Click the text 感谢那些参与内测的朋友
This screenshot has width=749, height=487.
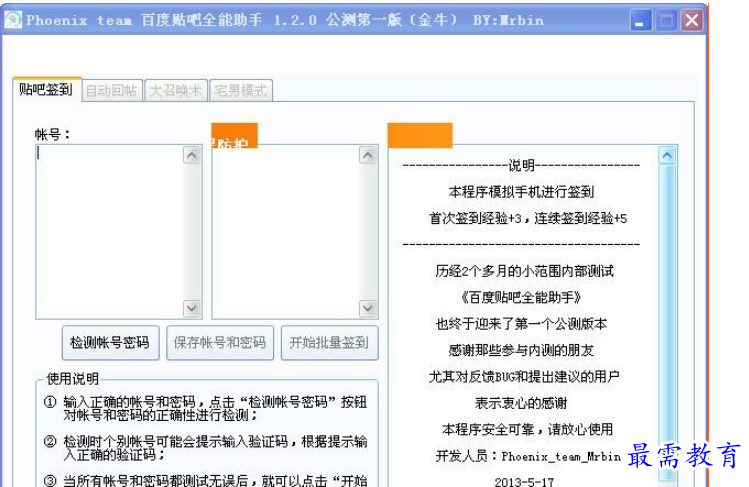click(x=521, y=350)
